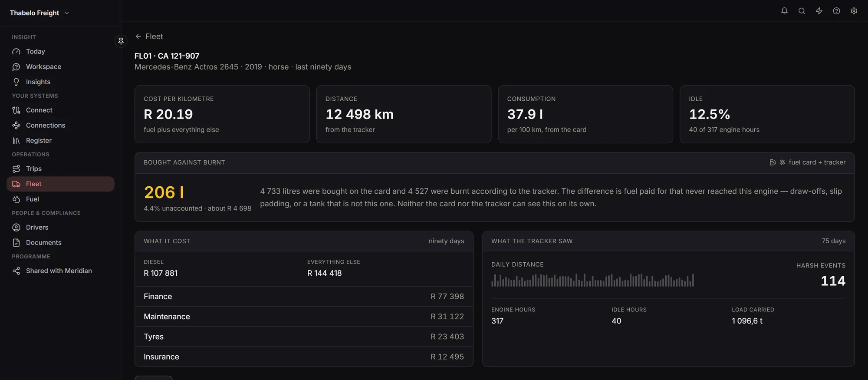Click the Everything Else R 144 418 value
This screenshot has width=868, height=380.
[325, 273]
